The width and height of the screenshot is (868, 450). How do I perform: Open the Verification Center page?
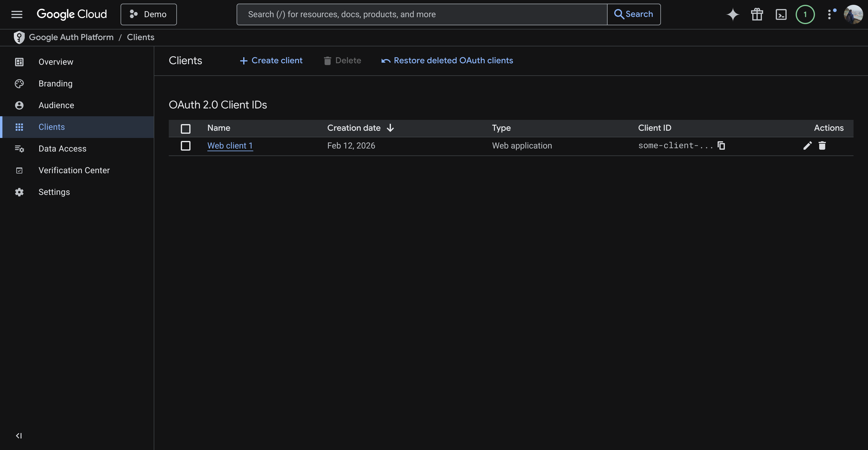pyautogui.click(x=74, y=170)
